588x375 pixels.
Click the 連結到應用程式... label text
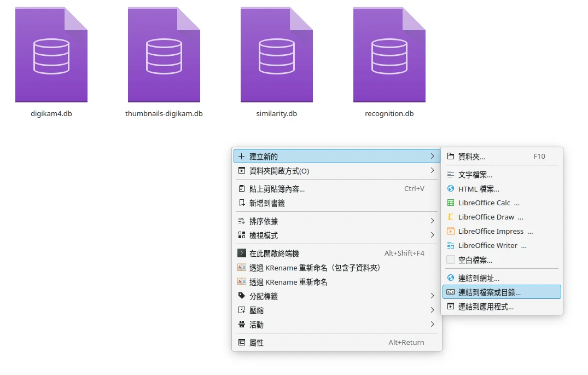click(x=486, y=307)
